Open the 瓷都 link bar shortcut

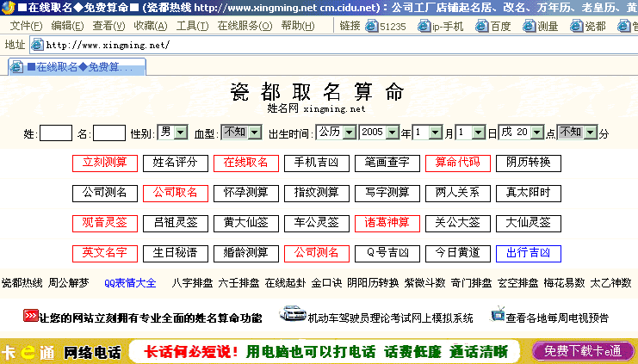(x=588, y=27)
